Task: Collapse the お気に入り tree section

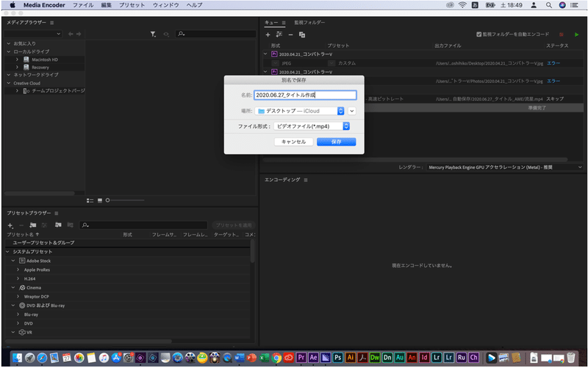Action: click(x=9, y=43)
